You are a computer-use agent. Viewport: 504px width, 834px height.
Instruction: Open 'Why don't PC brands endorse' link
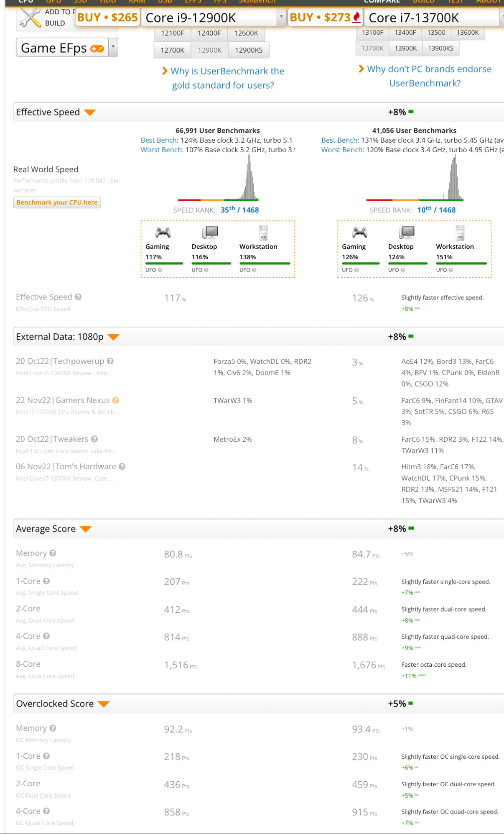tap(425, 76)
